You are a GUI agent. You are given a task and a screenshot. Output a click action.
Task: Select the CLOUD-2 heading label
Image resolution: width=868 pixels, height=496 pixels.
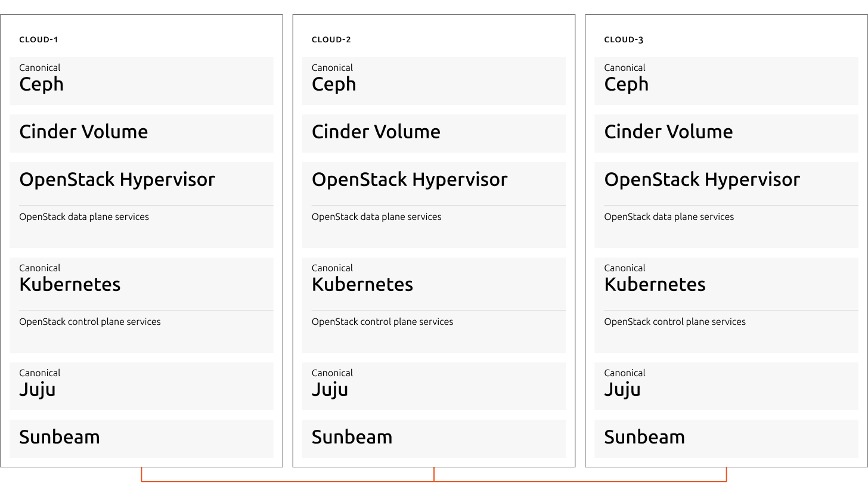click(x=331, y=40)
